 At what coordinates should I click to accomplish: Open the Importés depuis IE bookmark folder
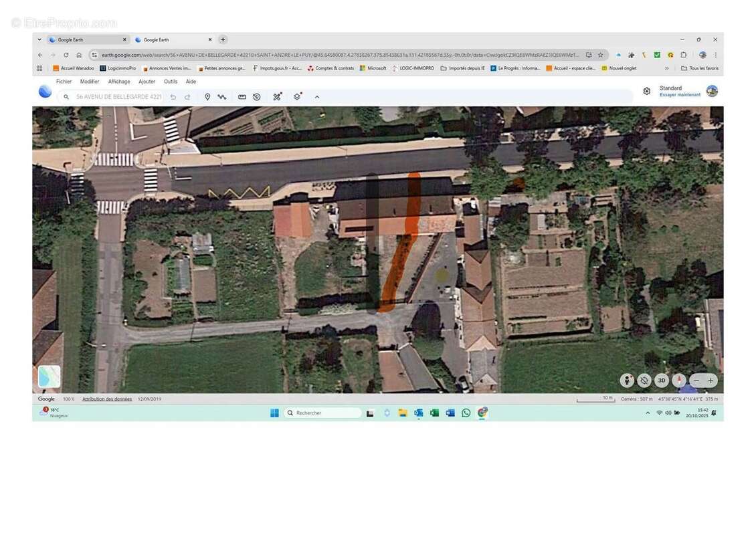(462, 68)
